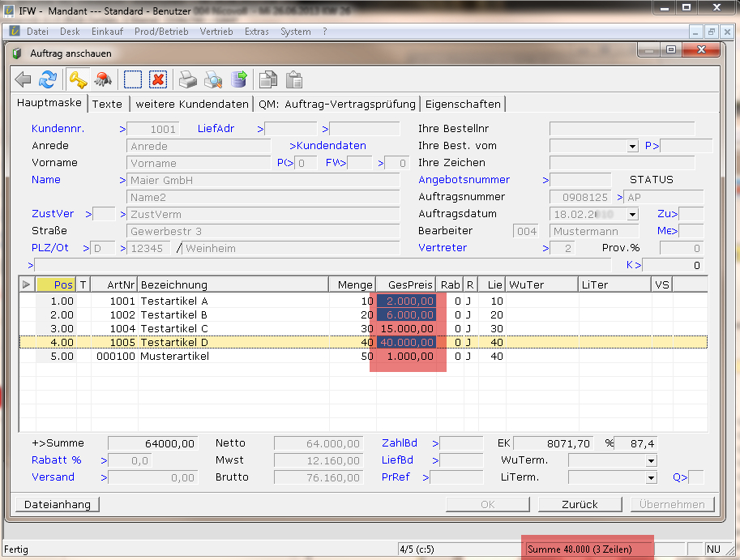Screen dimensions: 740x560
Task: Click the red bug icon in toolbar
Action: tap(102, 79)
